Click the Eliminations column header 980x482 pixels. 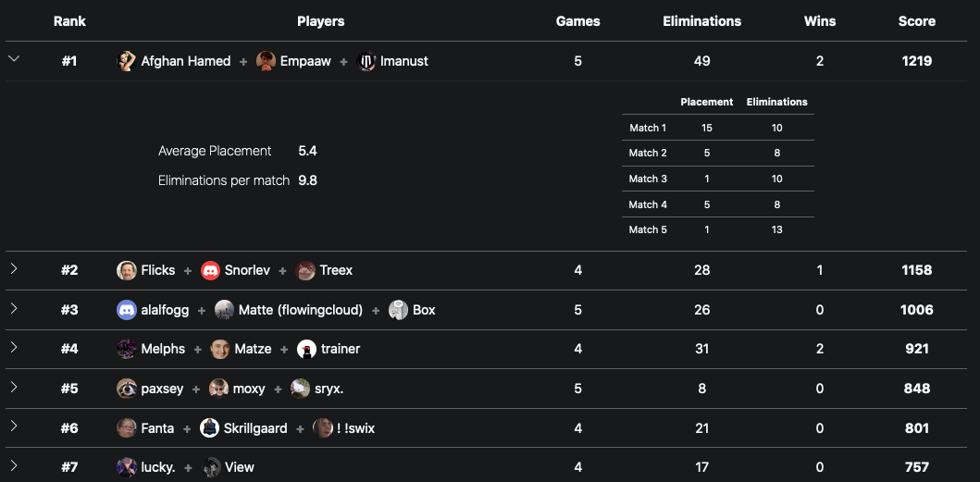tap(701, 21)
